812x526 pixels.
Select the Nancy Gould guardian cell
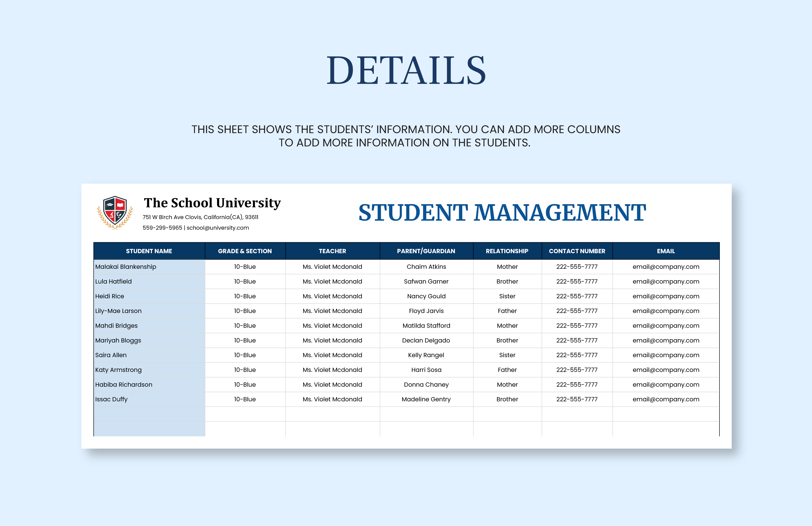pos(426,296)
